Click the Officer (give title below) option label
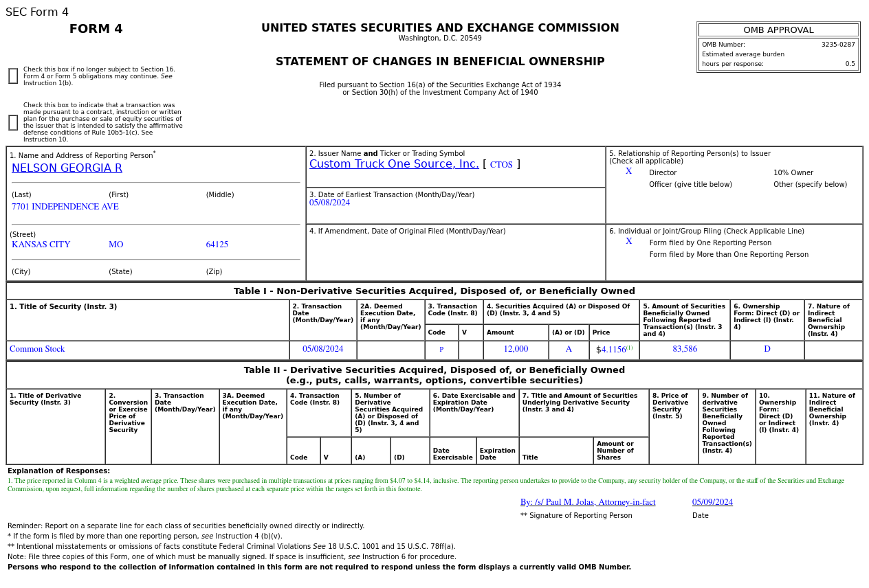This screenshot has height=588, width=869. click(x=690, y=184)
